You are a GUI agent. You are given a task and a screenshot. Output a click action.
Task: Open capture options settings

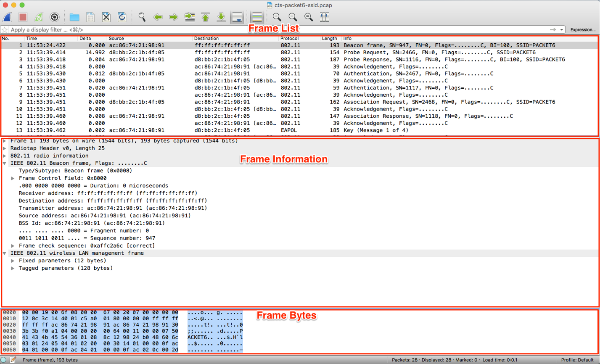pyautogui.click(x=54, y=17)
